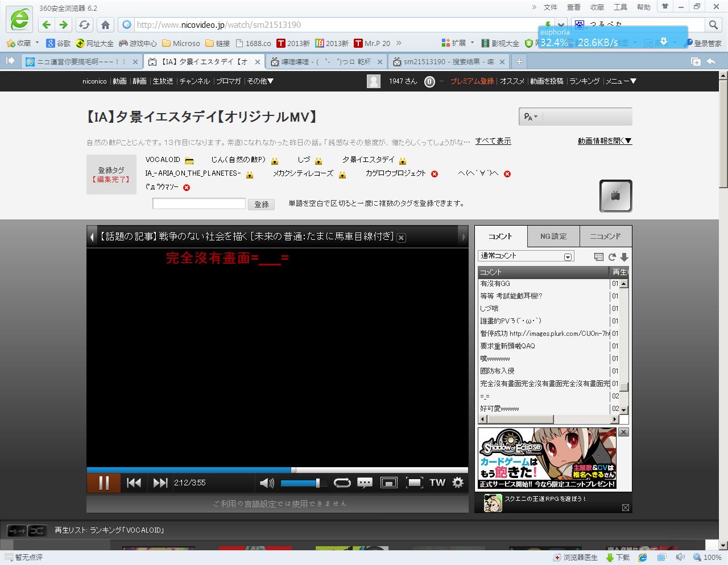Image resolution: width=728 pixels, height=565 pixels.
Task: Select the コメント tab
Action: pyautogui.click(x=500, y=236)
